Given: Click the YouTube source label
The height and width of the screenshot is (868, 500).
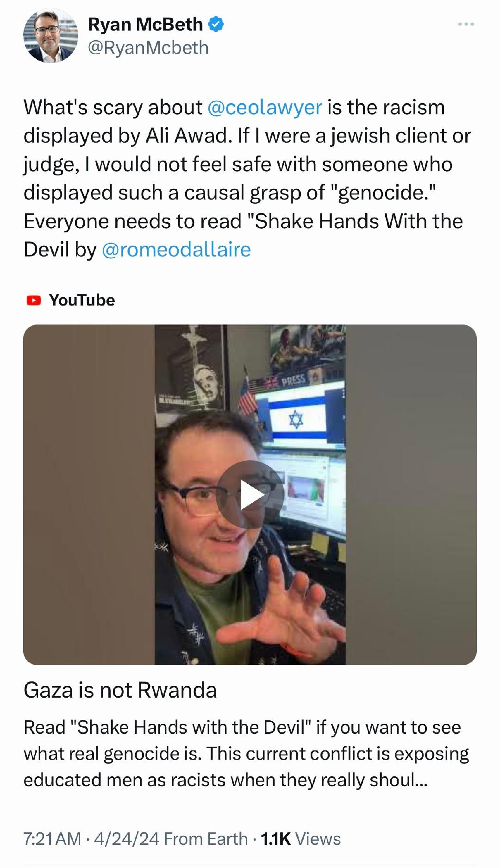Looking at the screenshot, I should pyautogui.click(x=82, y=300).
